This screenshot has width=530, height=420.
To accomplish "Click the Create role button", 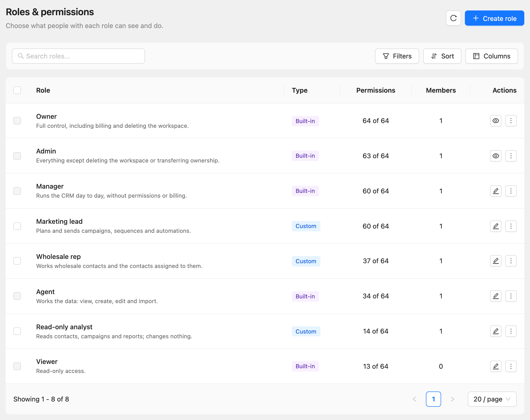I will click(494, 18).
